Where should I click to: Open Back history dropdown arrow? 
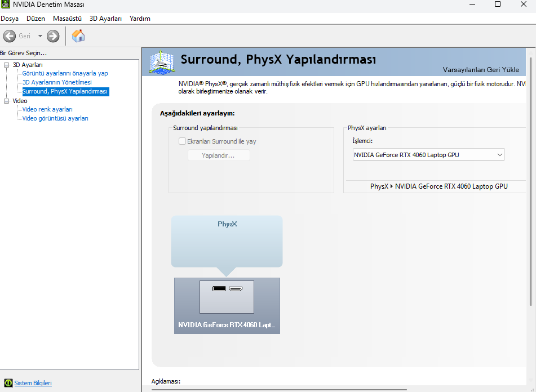40,36
